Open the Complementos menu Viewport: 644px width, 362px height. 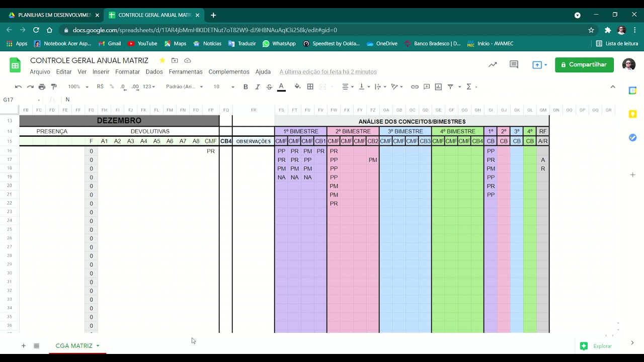[x=229, y=72]
